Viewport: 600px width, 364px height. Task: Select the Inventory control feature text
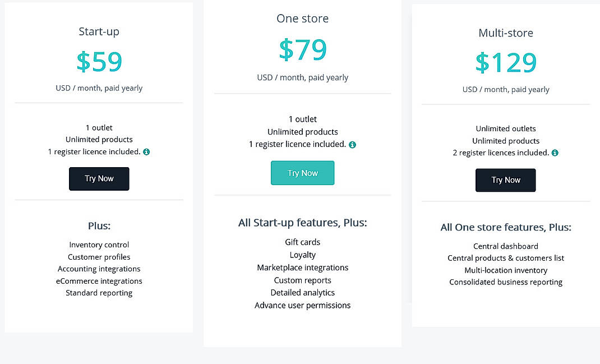99,245
